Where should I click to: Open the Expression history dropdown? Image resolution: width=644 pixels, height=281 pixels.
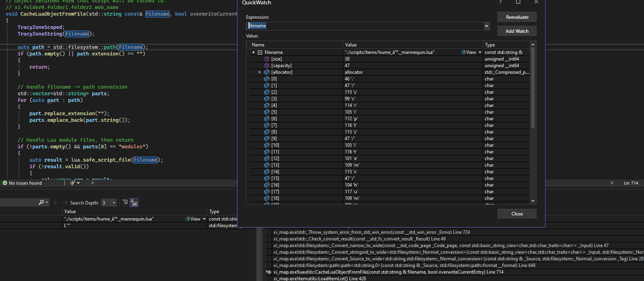(487, 26)
